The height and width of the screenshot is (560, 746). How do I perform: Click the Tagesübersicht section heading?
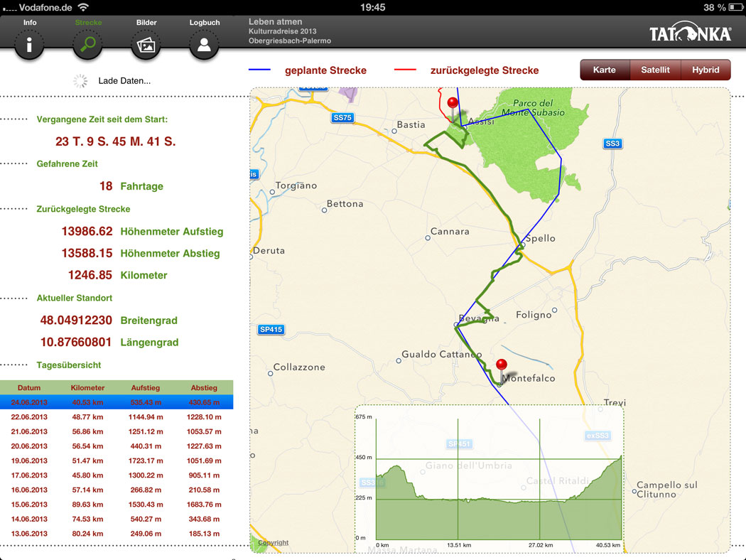click(x=68, y=365)
